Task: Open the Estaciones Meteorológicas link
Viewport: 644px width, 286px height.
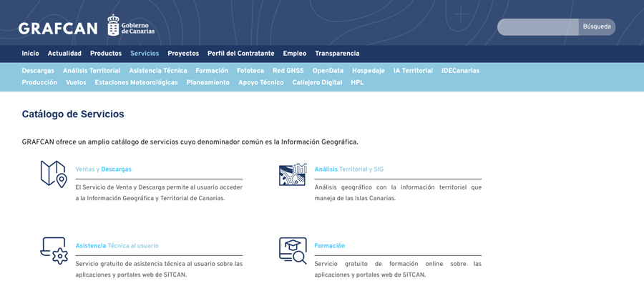Action: click(137, 82)
